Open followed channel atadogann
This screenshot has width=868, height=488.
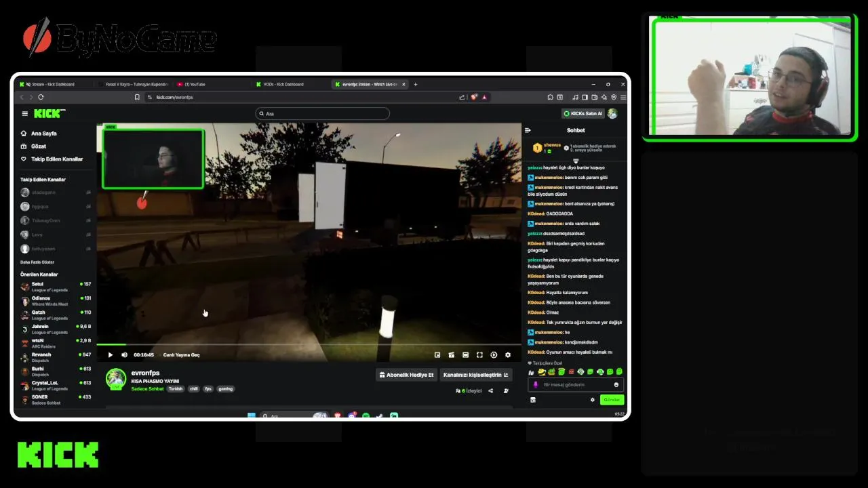(x=56, y=192)
